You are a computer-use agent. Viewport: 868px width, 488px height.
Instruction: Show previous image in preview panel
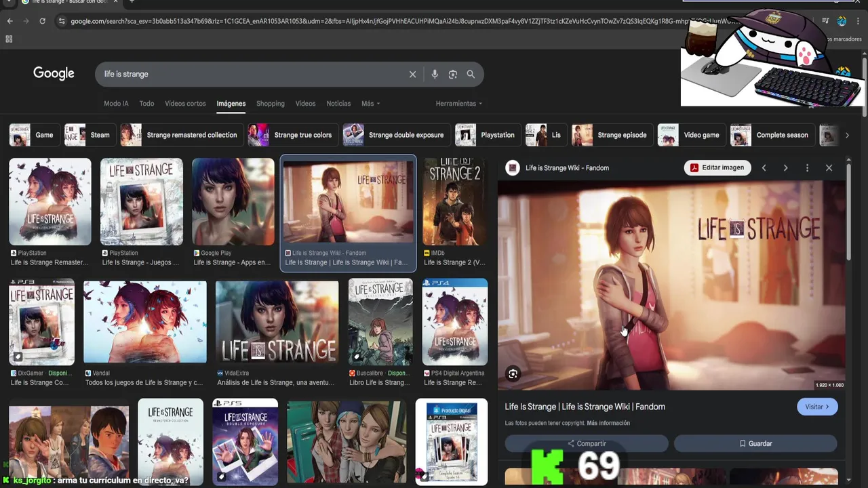[764, 168]
